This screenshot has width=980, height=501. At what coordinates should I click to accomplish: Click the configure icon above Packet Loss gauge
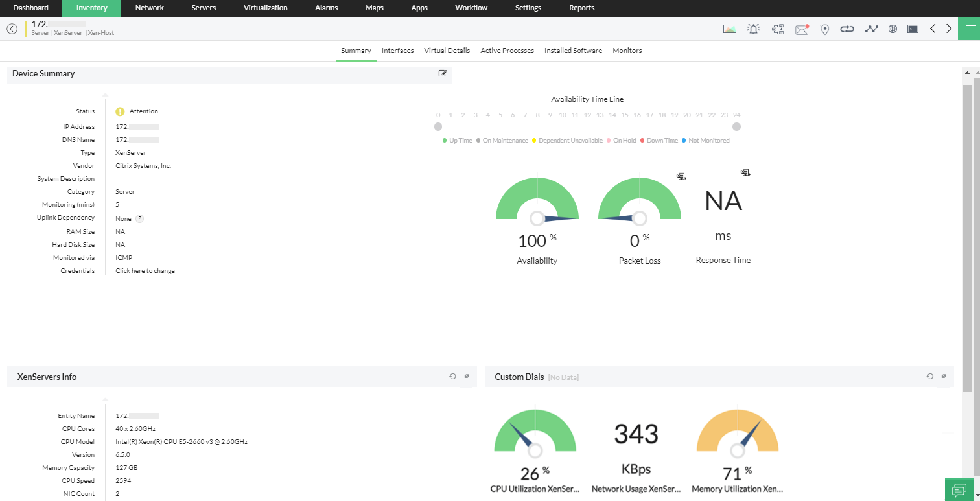(681, 176)
